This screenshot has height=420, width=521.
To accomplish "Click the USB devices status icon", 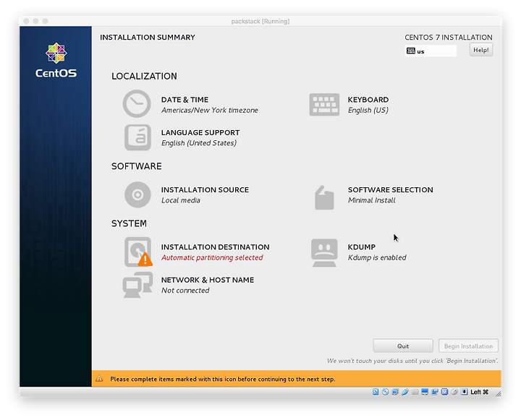I will tap(405, 392).
